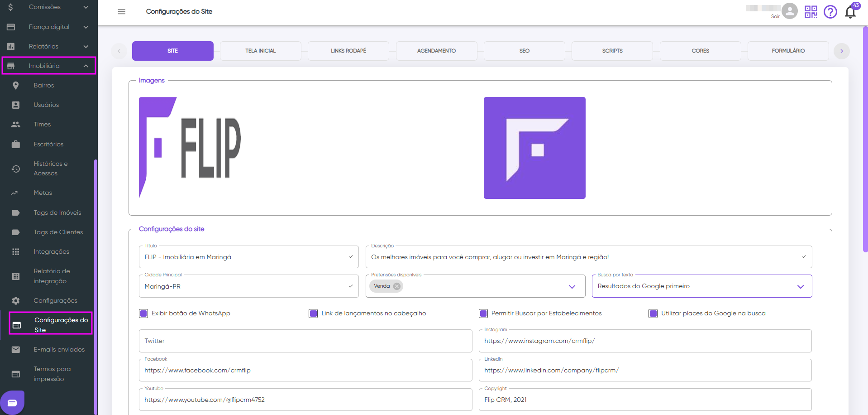This screenshot has width=868, height=415.
Task: Click the Título field
Action: (x=249, y=257)
